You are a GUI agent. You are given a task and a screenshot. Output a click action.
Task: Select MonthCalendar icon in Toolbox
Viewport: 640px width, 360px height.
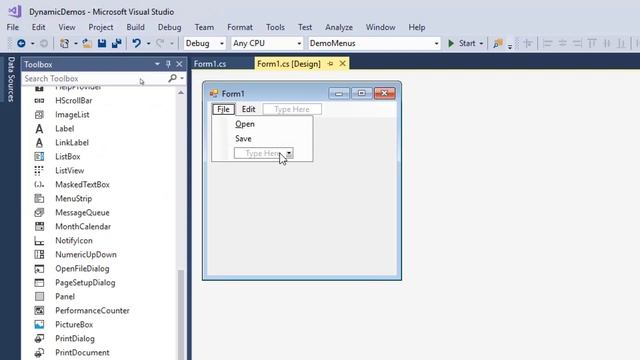click(x=39, y=227)
